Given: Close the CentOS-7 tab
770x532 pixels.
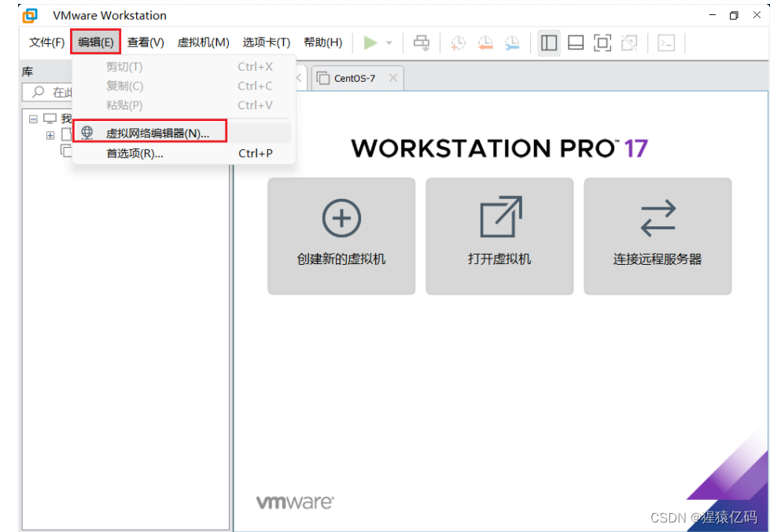Looking at the screenshot, I should tap(392, 78).
